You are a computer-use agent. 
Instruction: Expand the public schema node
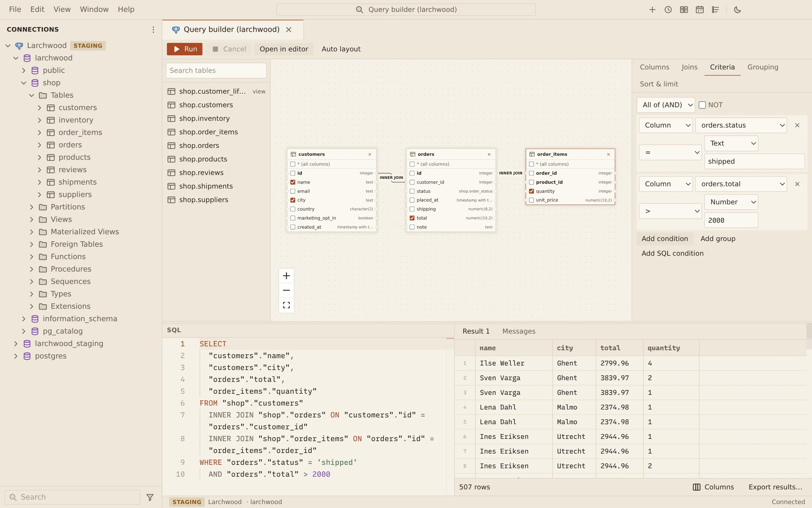tap(23, 71)
